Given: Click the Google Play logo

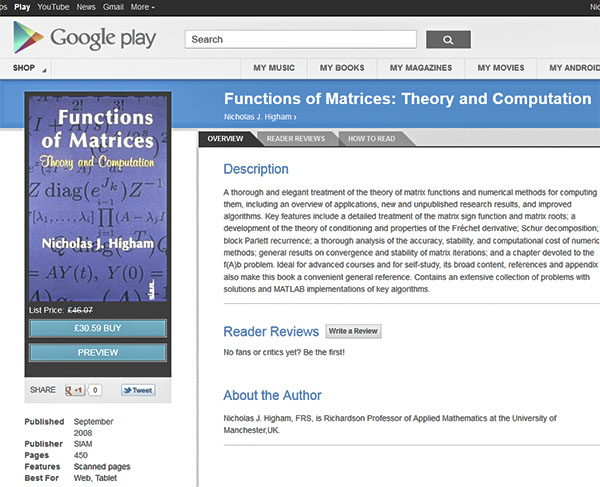Looking at the screenshot, I should click(84, 39).
